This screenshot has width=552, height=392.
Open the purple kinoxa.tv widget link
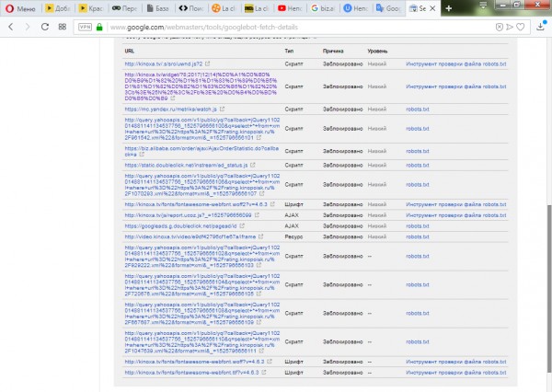[x=201, y=86]
